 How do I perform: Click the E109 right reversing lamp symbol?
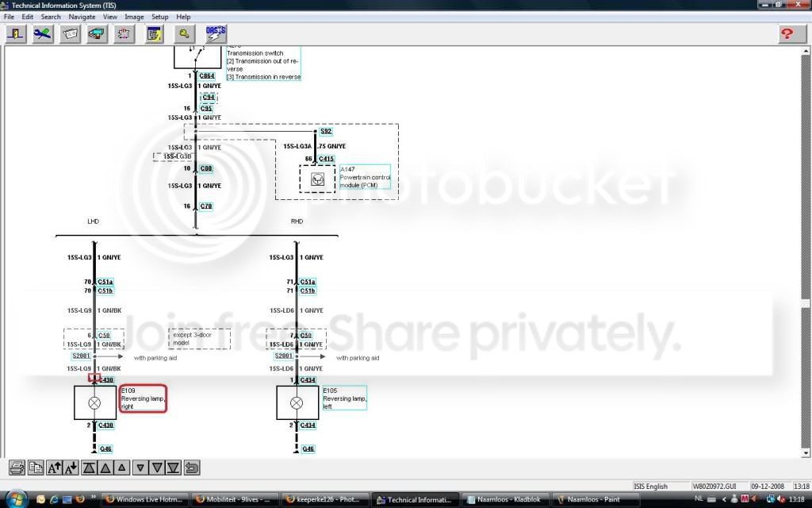coord(95,402)
